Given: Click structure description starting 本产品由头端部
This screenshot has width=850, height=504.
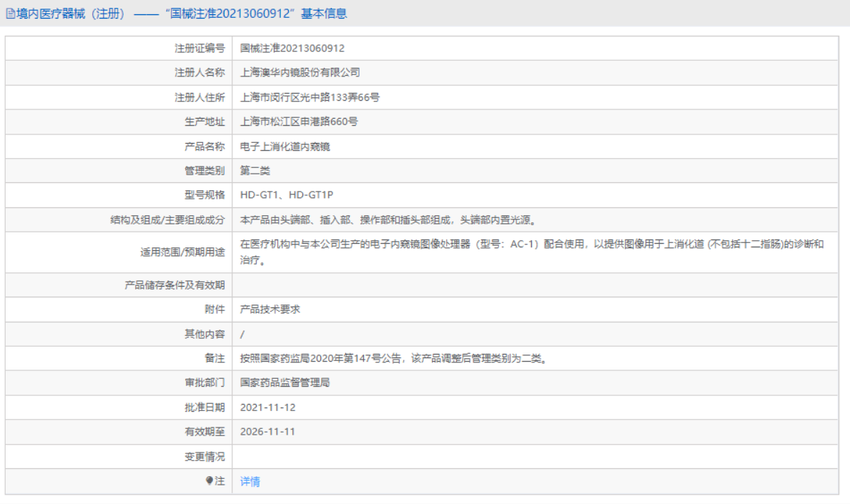Looking at the screenshot, I should [390, 220].
